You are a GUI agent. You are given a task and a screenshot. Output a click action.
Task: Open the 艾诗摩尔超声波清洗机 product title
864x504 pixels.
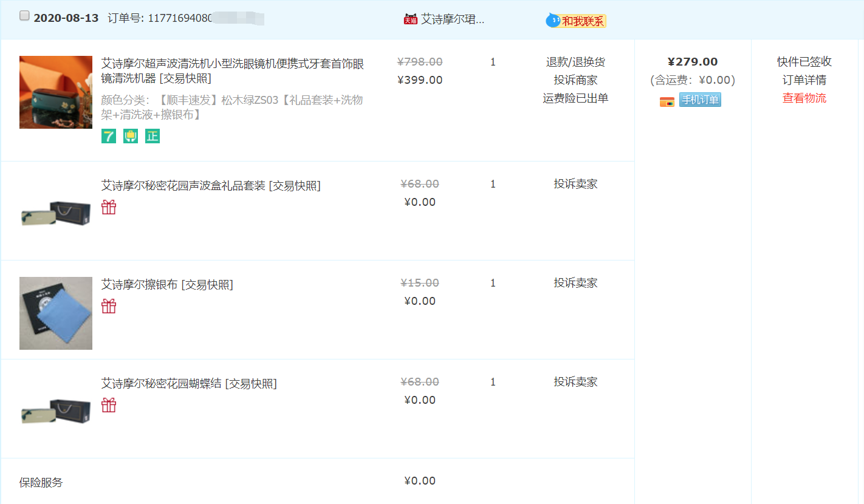click(x=233, y=70)
